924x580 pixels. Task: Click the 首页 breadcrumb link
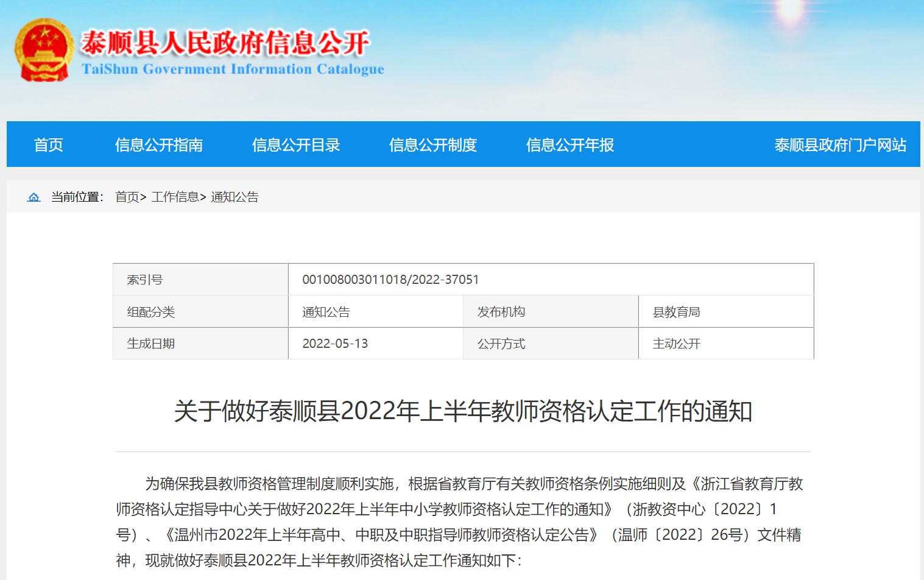pos(127,197)
